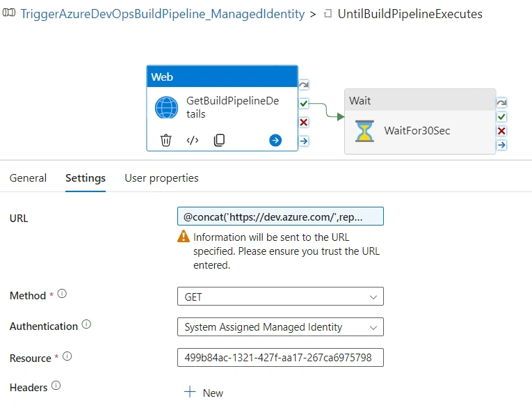Click the plus icon to add header
Viewport: 532px width, 410px height.
pos(190,392)
